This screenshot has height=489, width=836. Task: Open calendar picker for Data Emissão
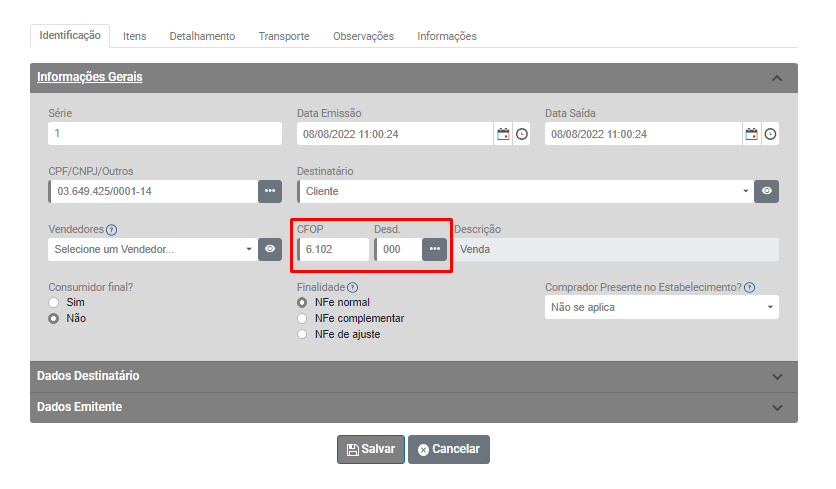[x=503, y=134]
